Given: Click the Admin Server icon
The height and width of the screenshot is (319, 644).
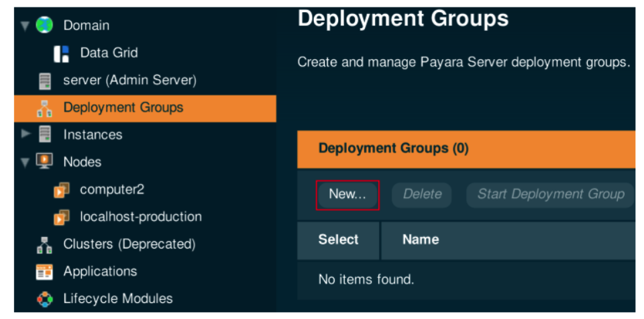Looking at the screenshot, I should [45, 81].
